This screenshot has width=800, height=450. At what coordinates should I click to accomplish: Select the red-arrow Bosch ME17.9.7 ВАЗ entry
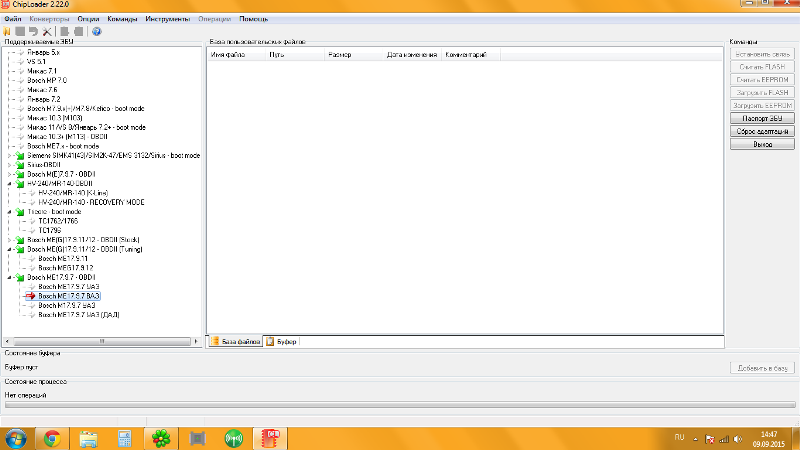pyautogui.click(x=68, y=296)
